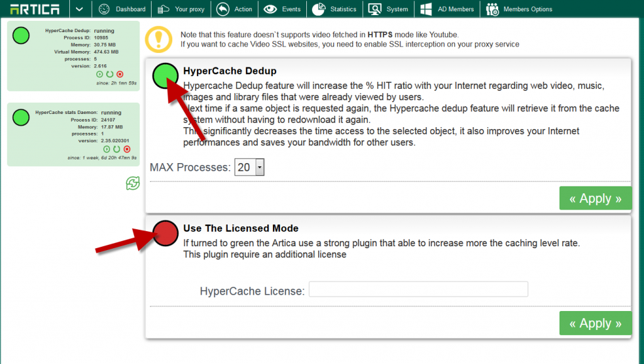644x364 pixels.
Task: Click the bold HTTPS word in the note
Action: tap(380, 35)
